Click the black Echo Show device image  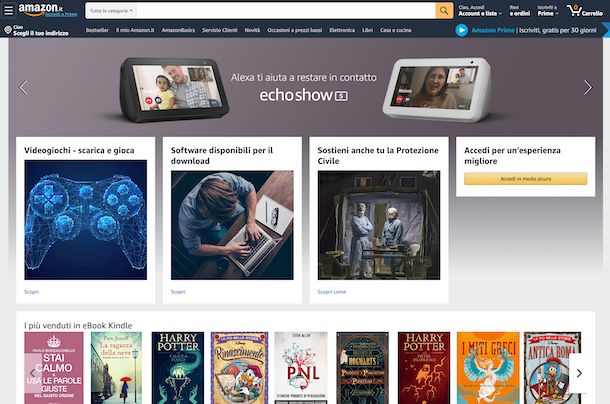[x=174, y=90]
